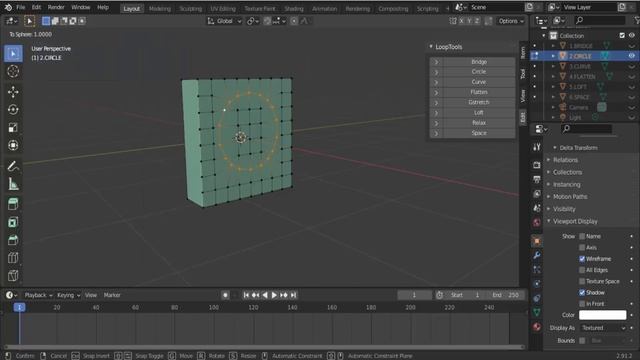Viewport: 640px width, 360px height.
Task: Jump to timeline start
Action: 246,295
